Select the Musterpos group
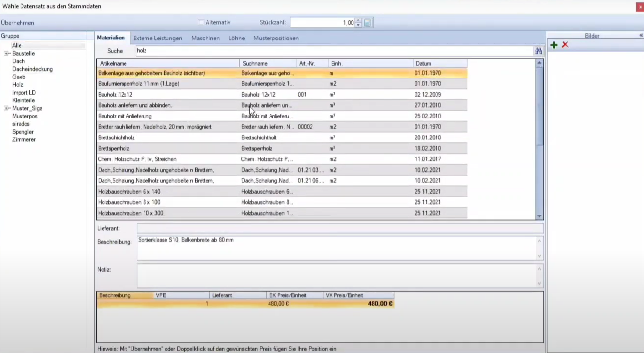This screenshot has height=353, width=644. click(25, 116)
